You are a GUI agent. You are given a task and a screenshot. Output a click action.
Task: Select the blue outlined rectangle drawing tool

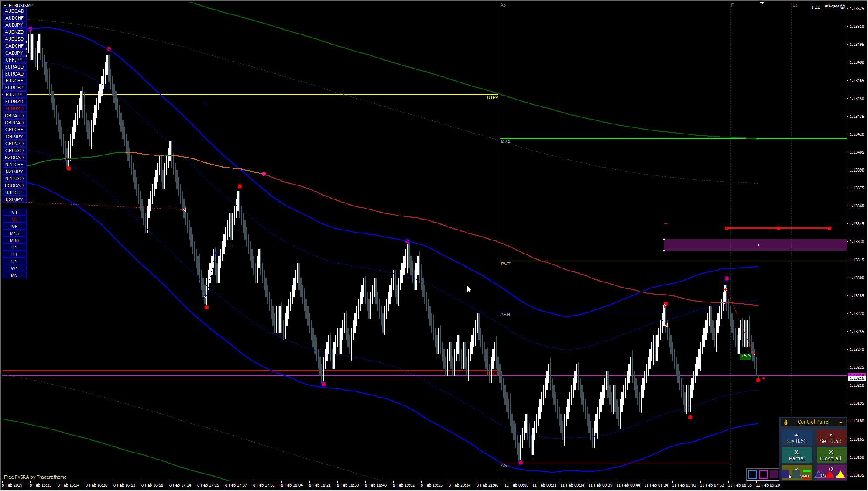point(752,474)
